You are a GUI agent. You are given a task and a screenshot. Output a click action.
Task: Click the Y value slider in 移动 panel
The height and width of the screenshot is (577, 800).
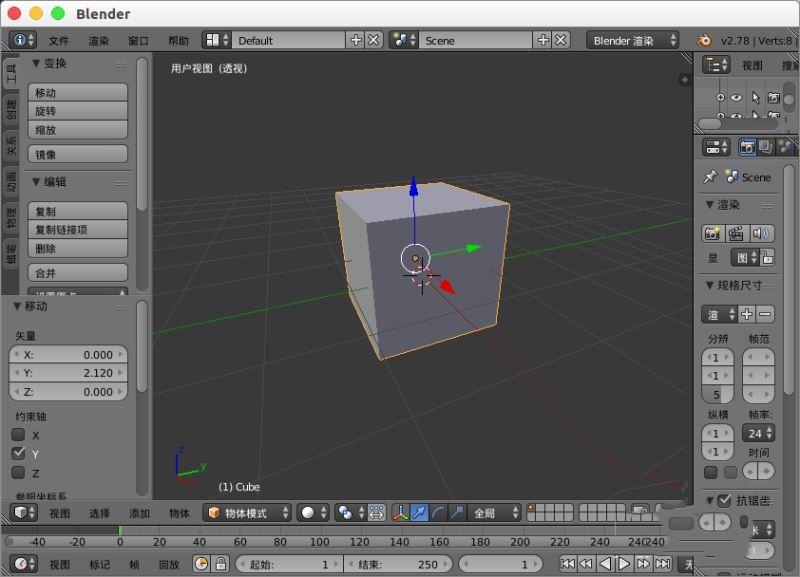[67, 373]
